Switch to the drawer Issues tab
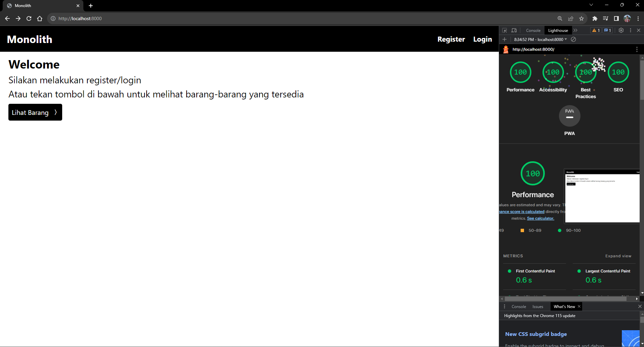This screenshot has height=347, width=644. (x=538, y=306)
